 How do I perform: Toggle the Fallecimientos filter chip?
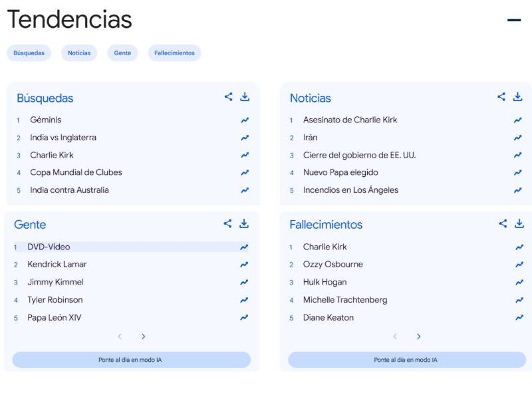tap(174, 53)
